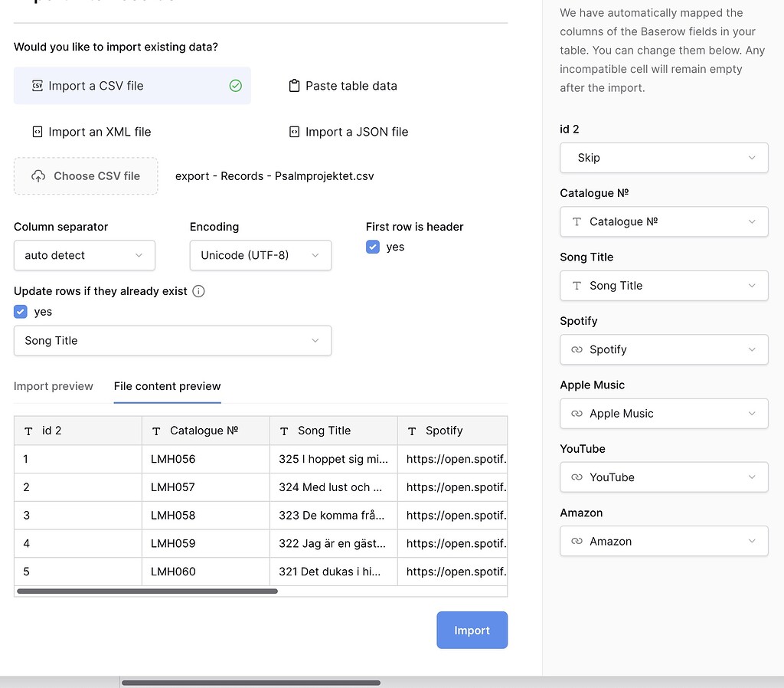Image resolution: width=784 pixels, height=688 pixels.
Task: Click the green checkmark on Import a CSV file
Action: coord(235,86)
